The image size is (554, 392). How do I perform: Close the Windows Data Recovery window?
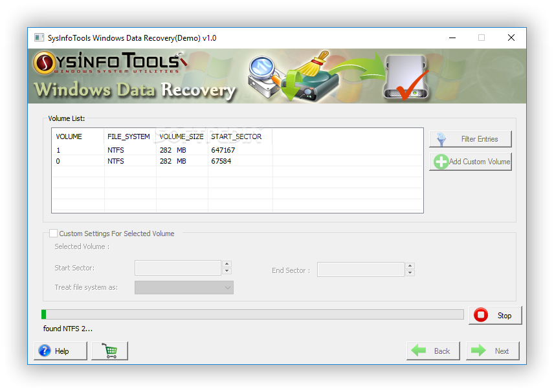tap(511, 38)
